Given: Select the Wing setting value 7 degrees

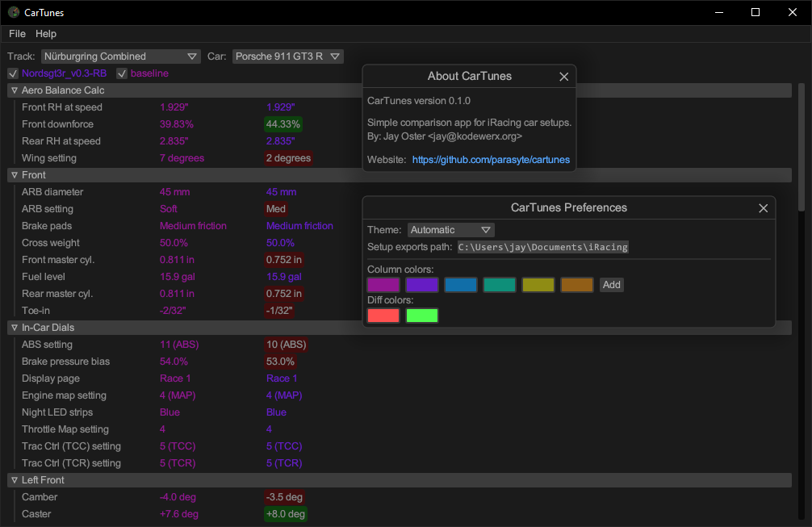Looking at the screenshot, I should [182, 158].
